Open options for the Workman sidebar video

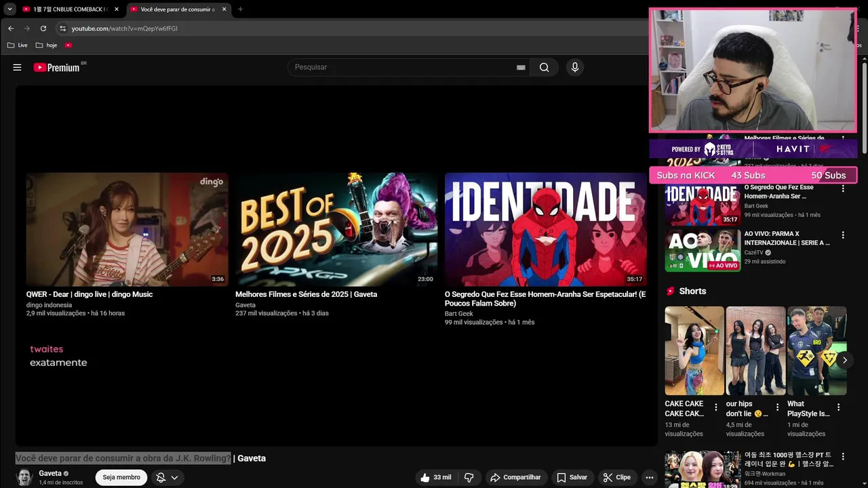(843, 457)
